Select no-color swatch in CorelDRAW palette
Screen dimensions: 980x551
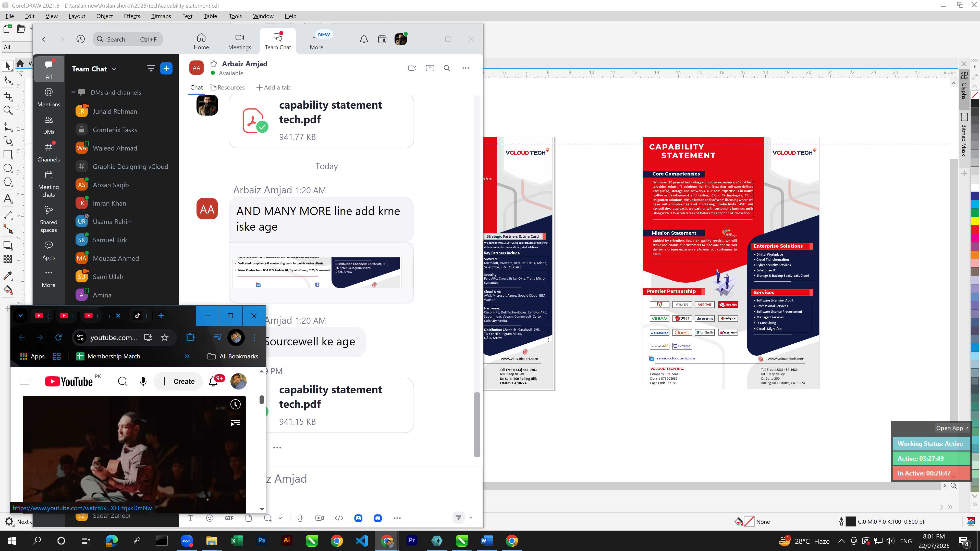(x=975, y=95)
